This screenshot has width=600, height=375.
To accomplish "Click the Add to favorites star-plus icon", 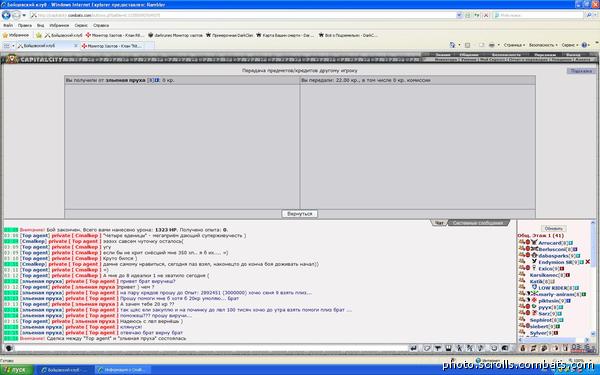I will (39, 35).
